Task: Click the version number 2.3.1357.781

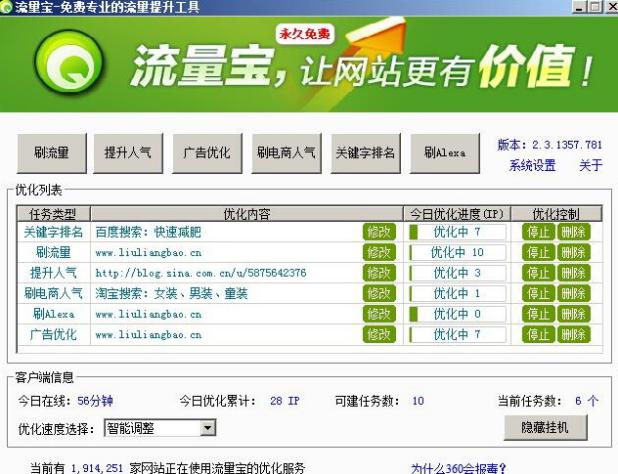Action: click(567, 145)
